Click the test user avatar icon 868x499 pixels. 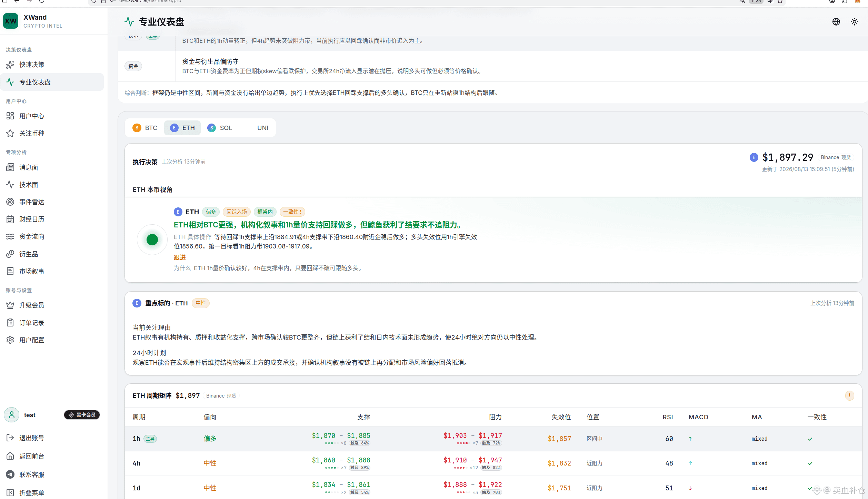coord(12,415)
